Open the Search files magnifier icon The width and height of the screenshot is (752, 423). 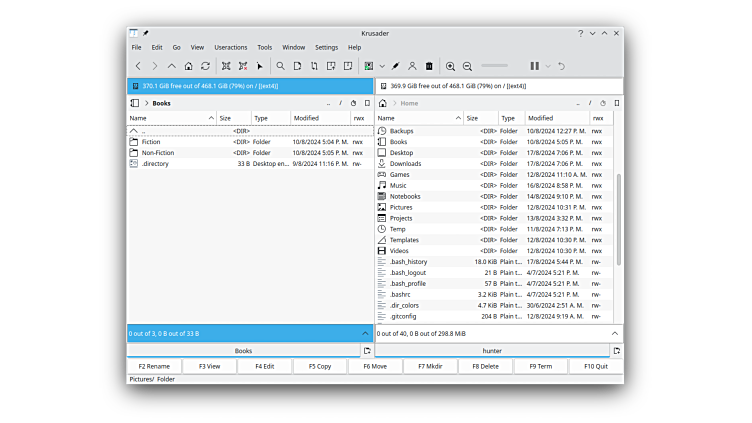(281, 66)
